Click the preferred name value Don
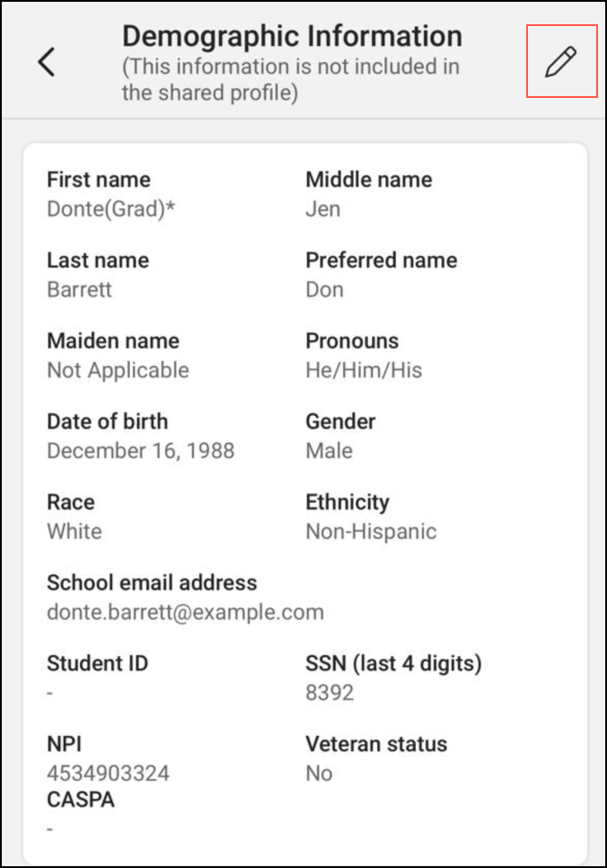607x868 pixels. [x=324, y=290]
